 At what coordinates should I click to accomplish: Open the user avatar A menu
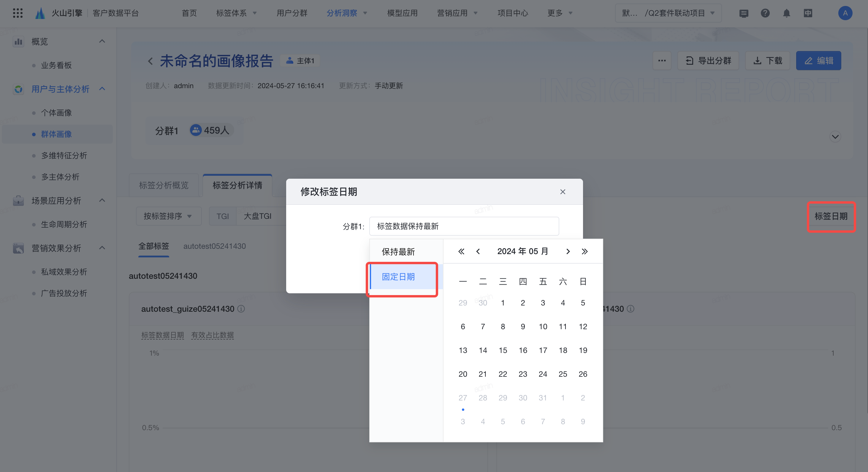tap(845, 13)
